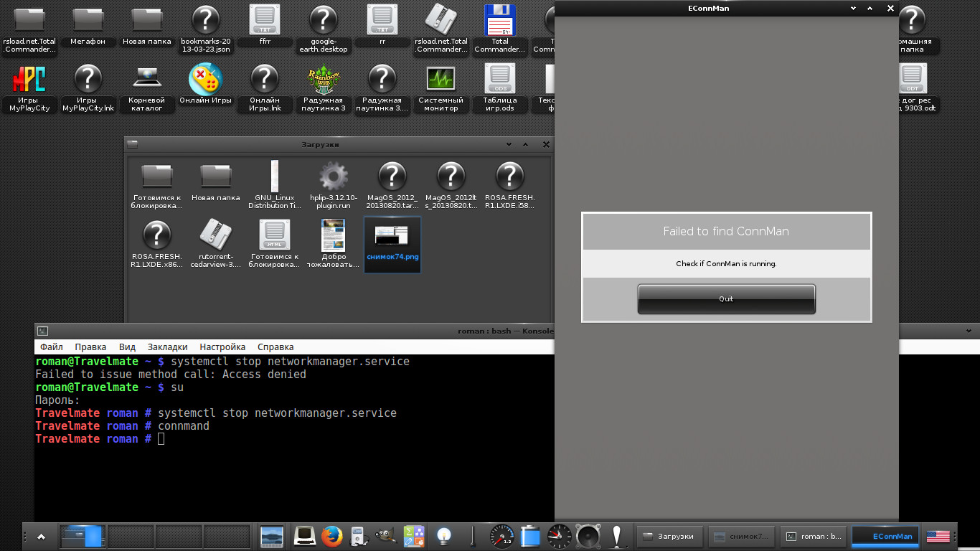Click the 'Failed to find ConnMan' heading
Screen dimensions: 980x551
tap(726, 231)
